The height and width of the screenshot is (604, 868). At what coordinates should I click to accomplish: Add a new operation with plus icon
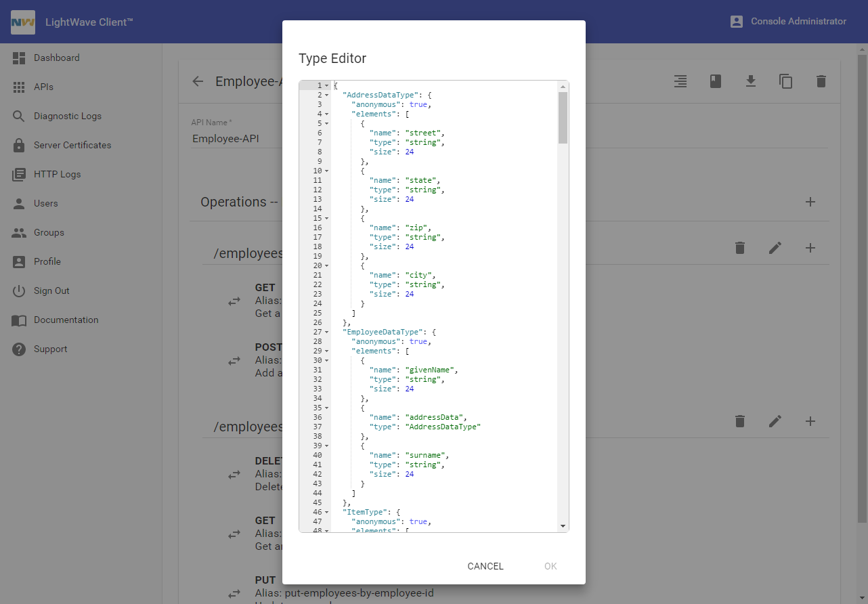pos(810,202)
